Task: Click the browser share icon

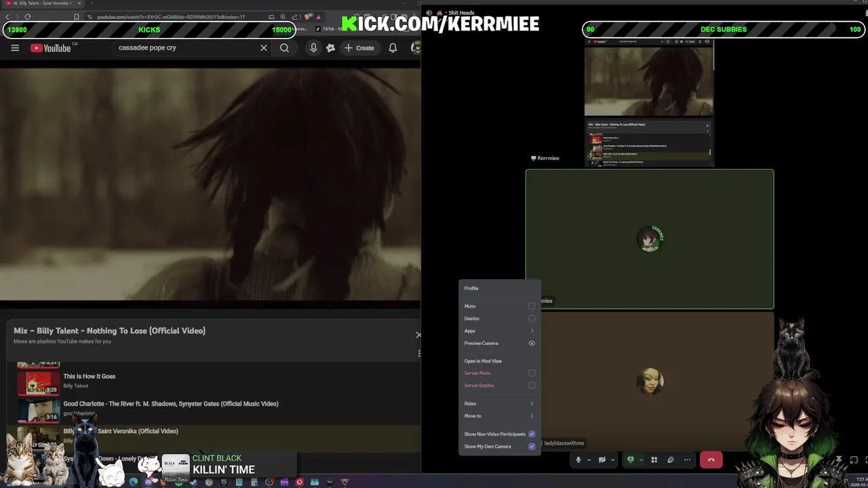Action: tap(294, 17)
